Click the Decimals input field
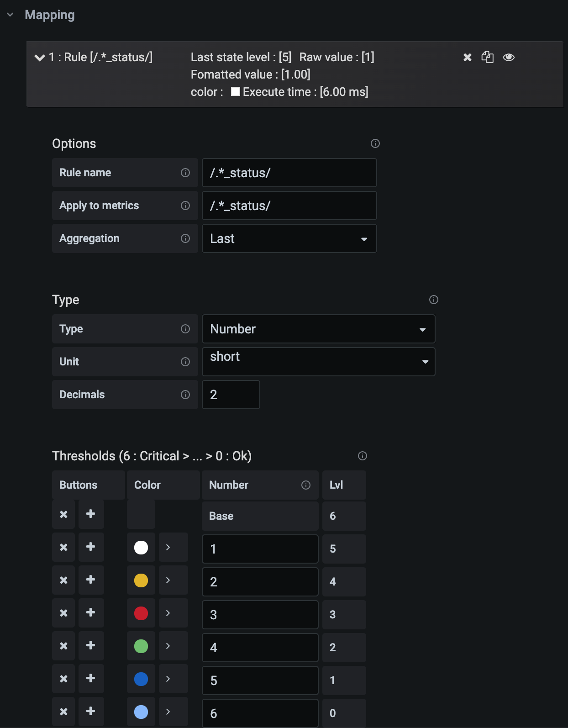 coord(231,394)
